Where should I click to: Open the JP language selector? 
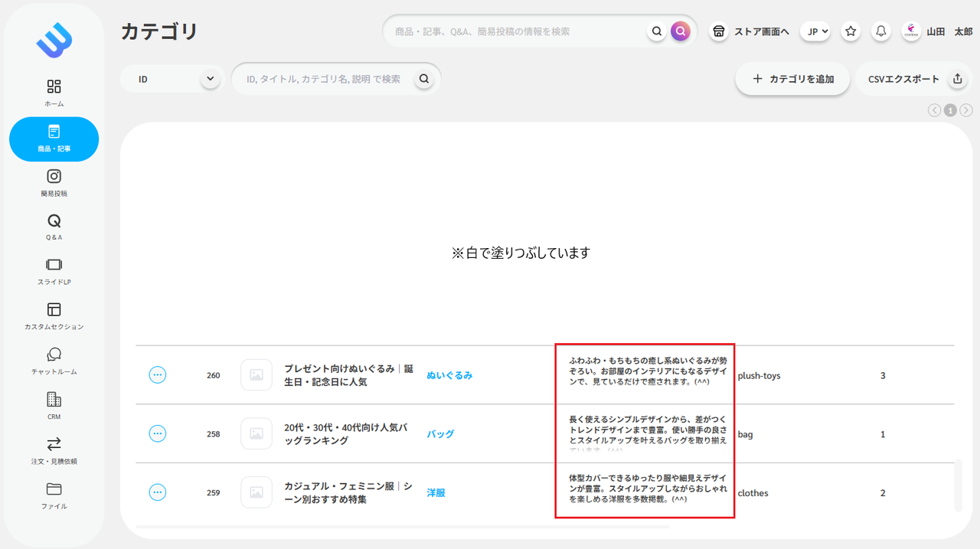pos(815,31)
